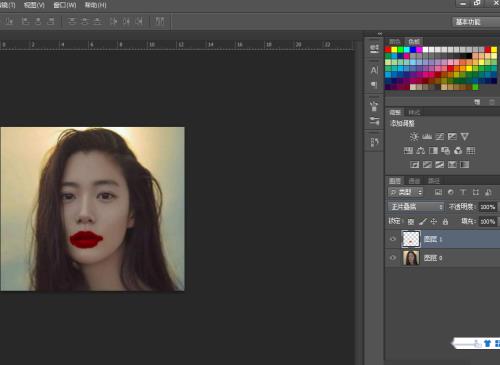Screen dimensions: 500x365
Task: Toggle lock position (move icon)
Action: coord(434,221)
